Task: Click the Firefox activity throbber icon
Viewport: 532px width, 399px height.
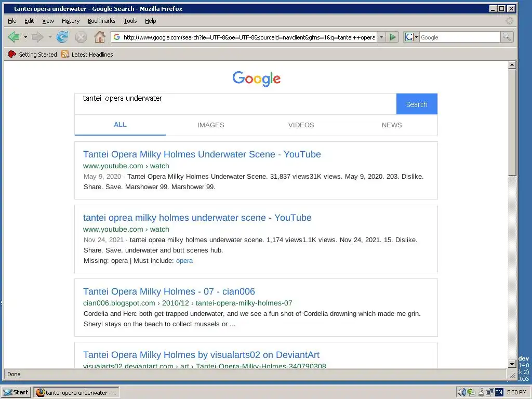Action: [509, 21]
